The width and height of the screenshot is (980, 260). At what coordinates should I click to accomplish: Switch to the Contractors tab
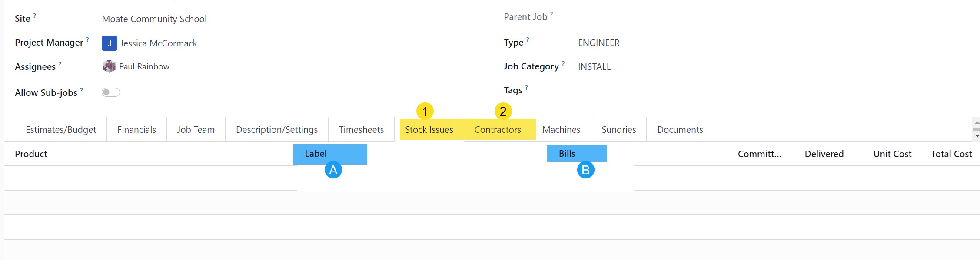[498, 130]
